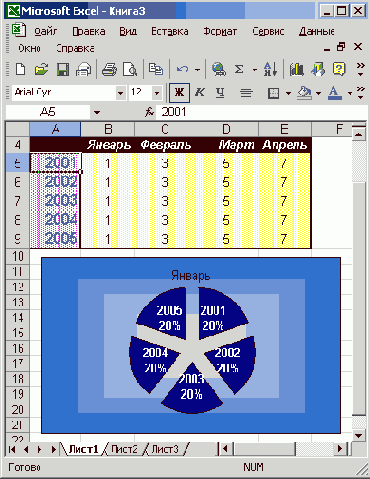The height and width of the screenshot is (479, 370).
Task: Click the Insert Hyperlink globe icon
Action: (x=219, y=69)
